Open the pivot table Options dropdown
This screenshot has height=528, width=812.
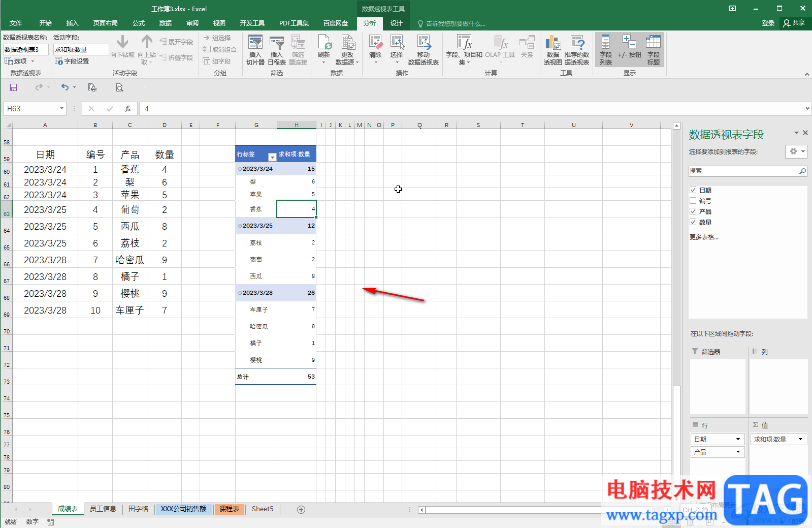tap(20, 61)
